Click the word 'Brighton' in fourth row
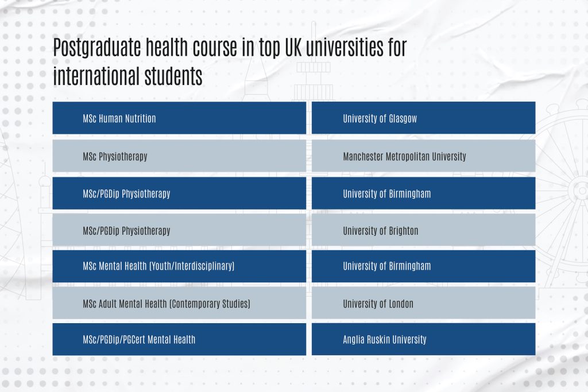 point(403,231)
